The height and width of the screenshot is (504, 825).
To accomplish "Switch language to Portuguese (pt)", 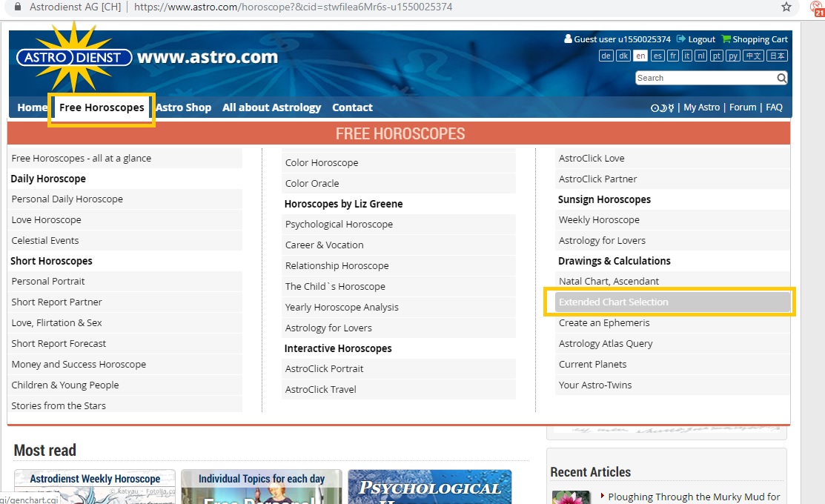I will [717, 56].
